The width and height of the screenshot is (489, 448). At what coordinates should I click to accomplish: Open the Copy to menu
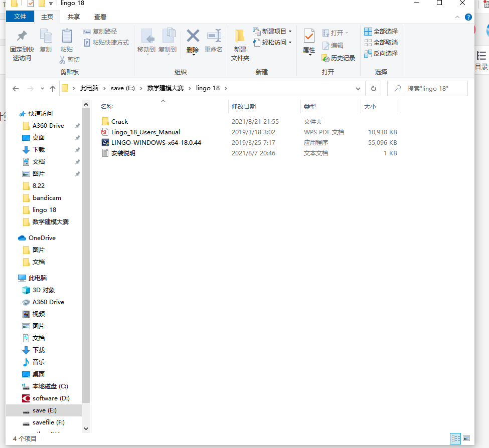click(168, 42)
